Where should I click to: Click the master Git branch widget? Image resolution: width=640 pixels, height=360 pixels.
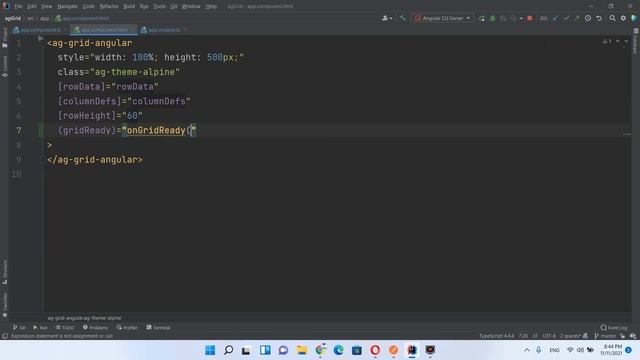pos(605,336)
